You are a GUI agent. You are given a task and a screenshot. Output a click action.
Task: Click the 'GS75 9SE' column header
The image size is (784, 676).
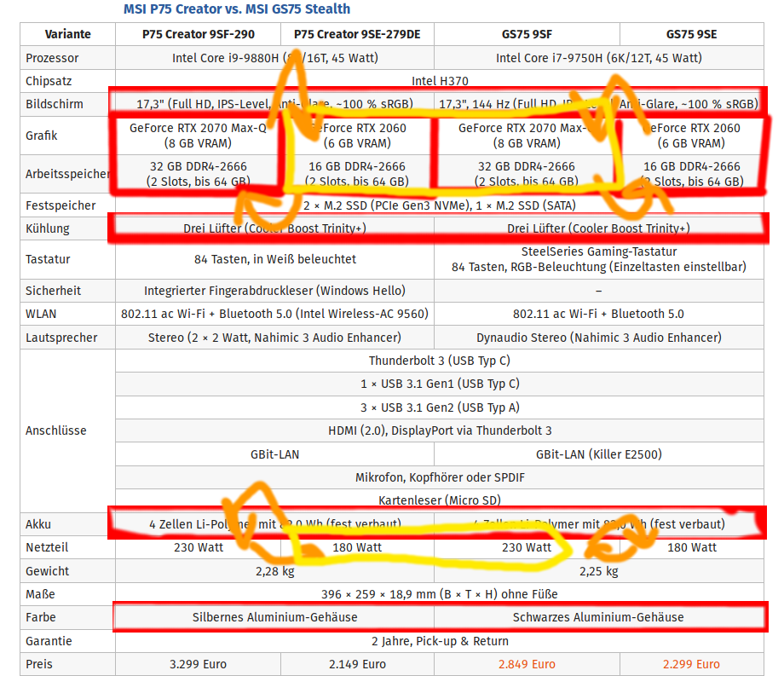[691, 34]
